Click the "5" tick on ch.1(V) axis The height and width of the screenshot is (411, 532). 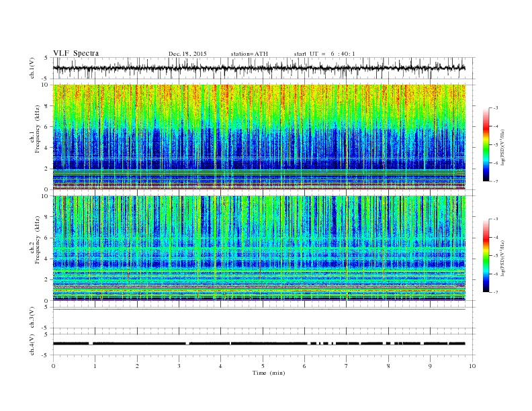tap(46, 58)
